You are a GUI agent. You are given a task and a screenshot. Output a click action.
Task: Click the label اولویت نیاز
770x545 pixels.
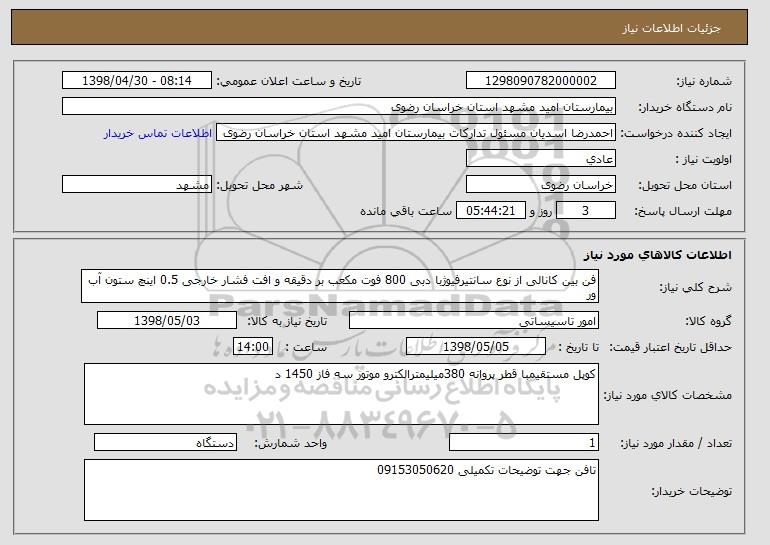pyautogui.click(x=703, y=159)
